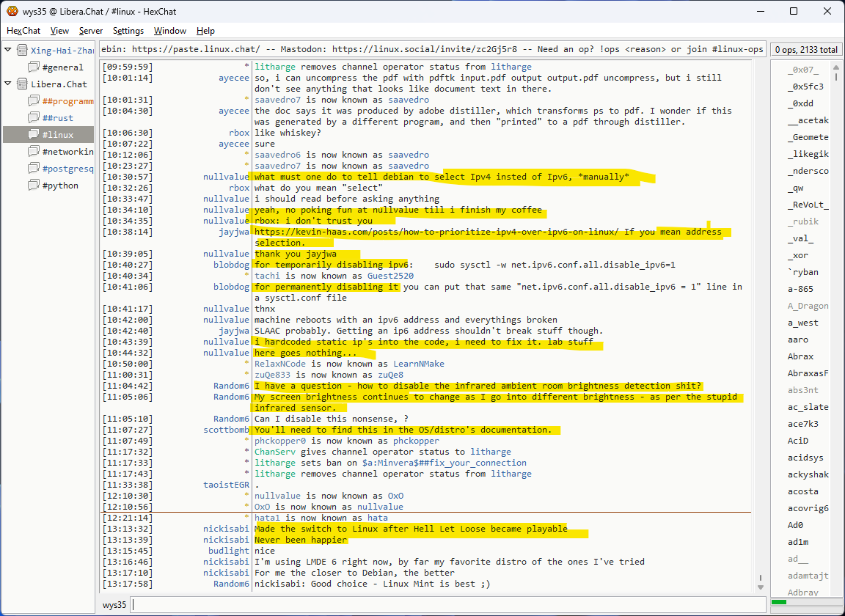Click the Xing-Hai-Zhai server icon
The width and height of the screenshot is (845, 616).
click(21, 51)
